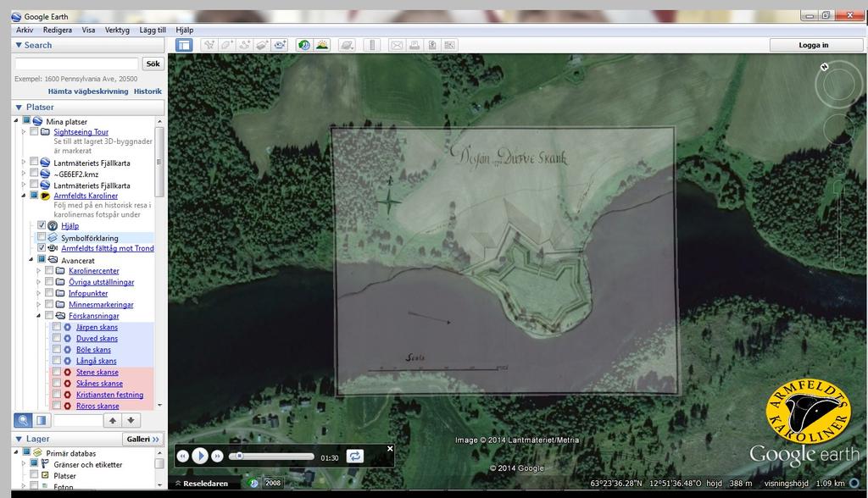Image resolution: width=868 pixels, height=498 pixels.
Task: Click historical imagery clock by 2008
Action: 253,483
